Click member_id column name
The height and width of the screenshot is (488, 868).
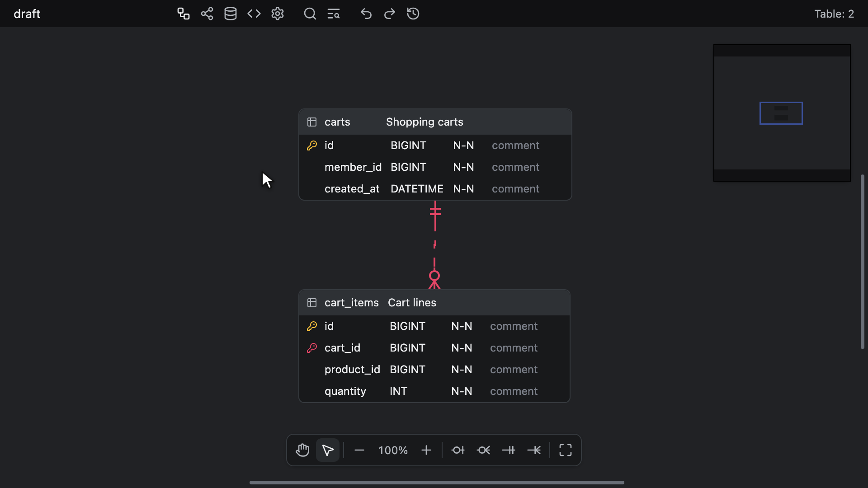(353, 167)
